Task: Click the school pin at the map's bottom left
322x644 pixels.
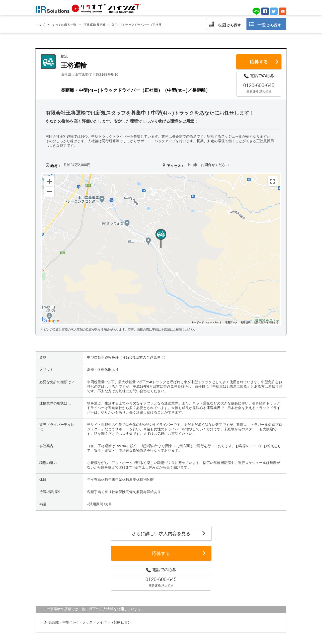Action: coord(49,316)
